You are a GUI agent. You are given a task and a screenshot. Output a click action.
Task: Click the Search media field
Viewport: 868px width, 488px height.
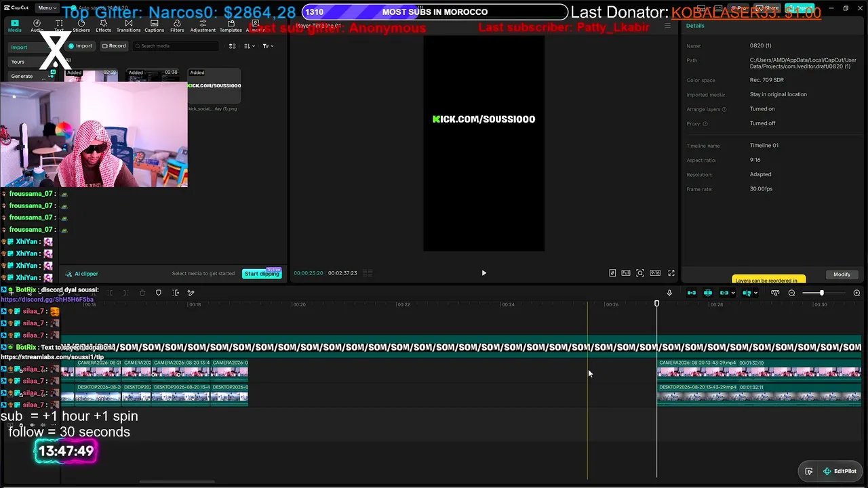176,46
